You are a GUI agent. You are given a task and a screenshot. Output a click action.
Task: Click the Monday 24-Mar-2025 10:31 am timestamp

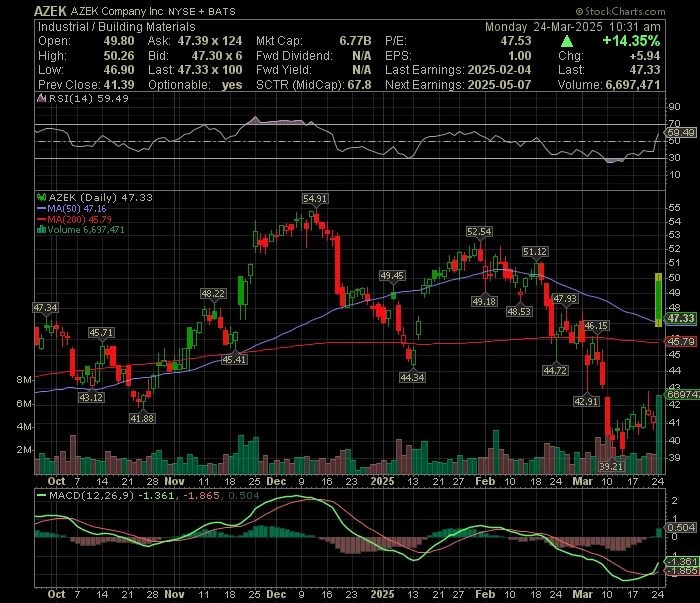pos(573,27)
